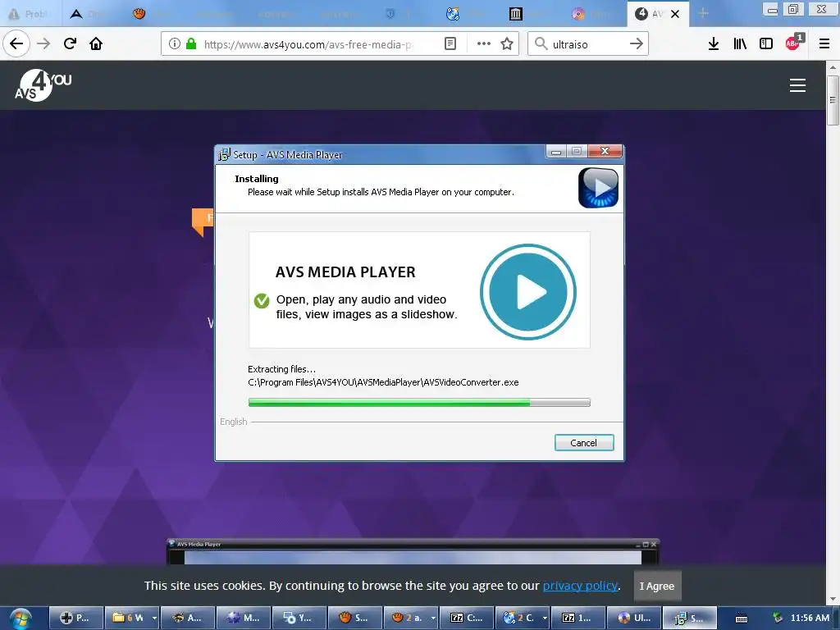Image resolution: width=840 pixels, height=630 pixels.
Task: Open the downloads panel
Action: coord(713,44)
